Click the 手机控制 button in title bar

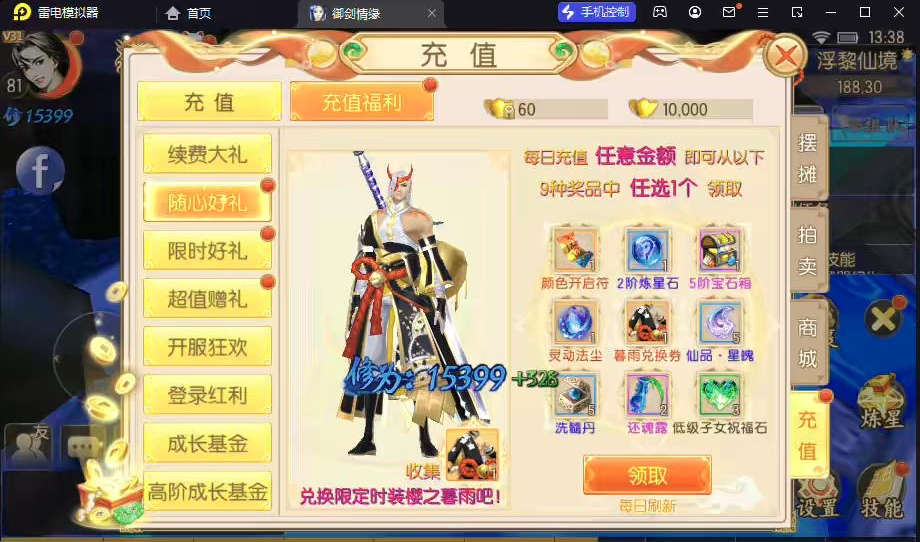point(596,12)
